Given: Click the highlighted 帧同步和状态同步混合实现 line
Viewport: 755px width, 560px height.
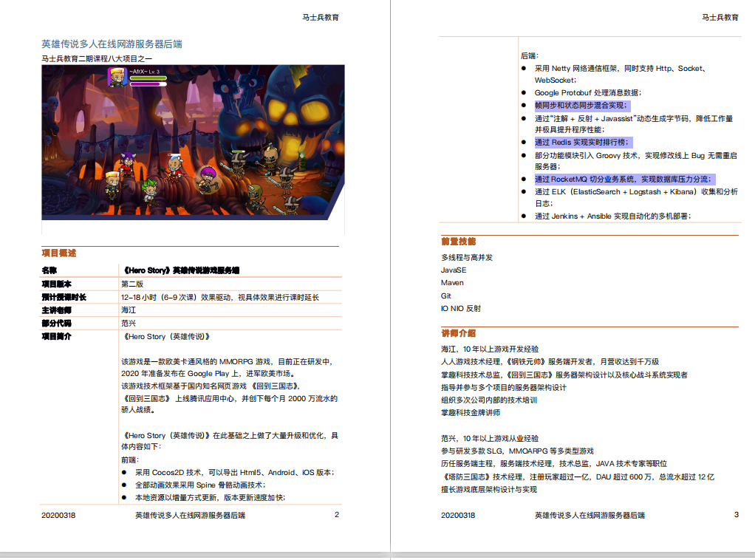Looking at the screenshot, I should click(581, 106).
